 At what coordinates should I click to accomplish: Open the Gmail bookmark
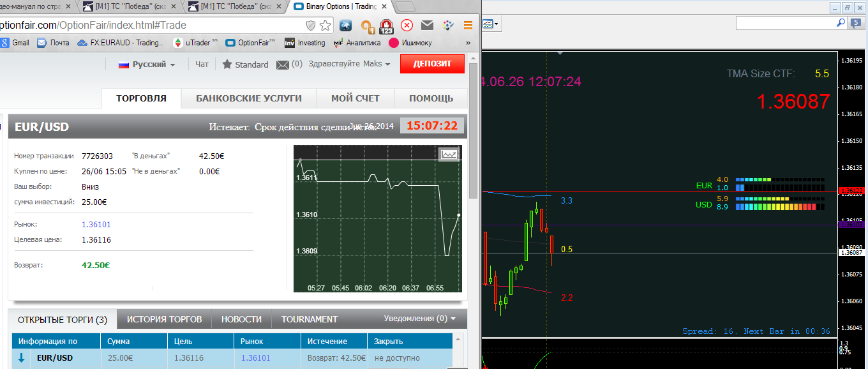coord(15,43)
